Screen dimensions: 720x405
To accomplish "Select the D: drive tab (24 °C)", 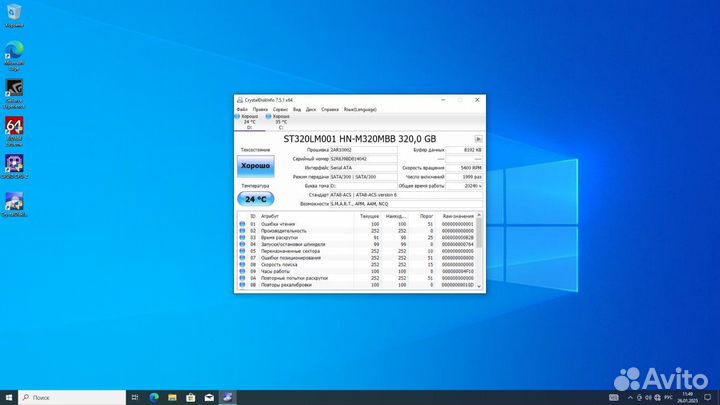I will pyautogui.click(x=249, y=122).
